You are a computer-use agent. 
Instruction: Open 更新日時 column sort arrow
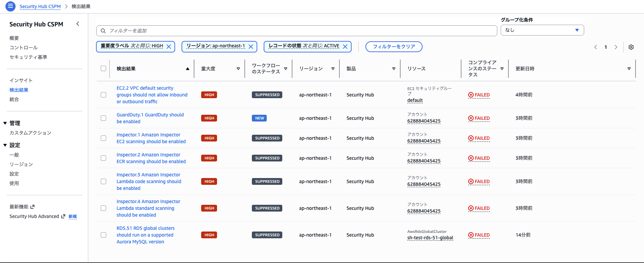(x=629, y=69)
